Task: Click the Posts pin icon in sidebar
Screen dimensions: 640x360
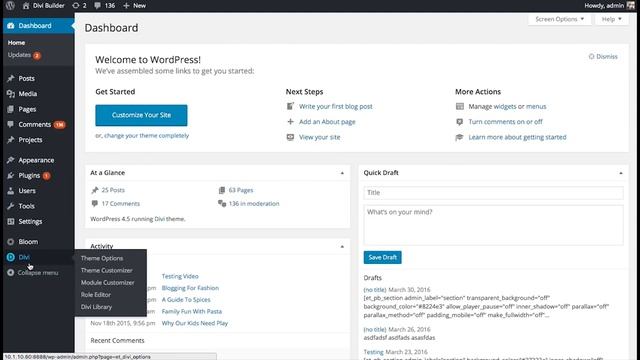Action: [11, 78]
